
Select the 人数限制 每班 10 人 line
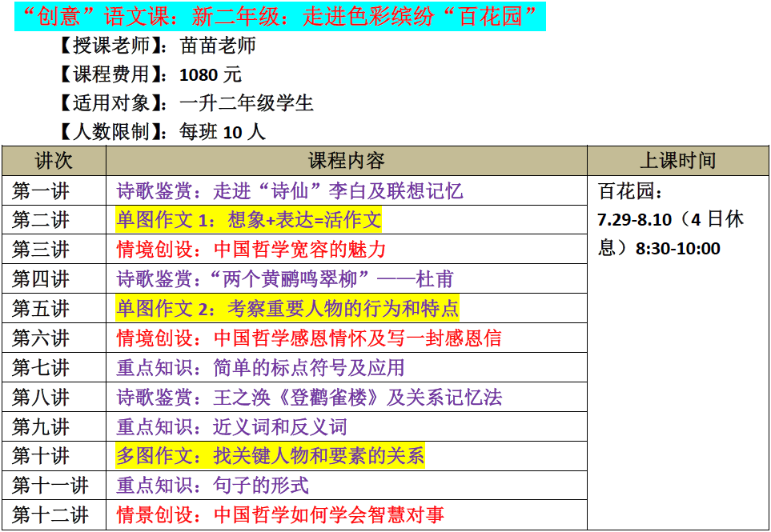(162, 132)
